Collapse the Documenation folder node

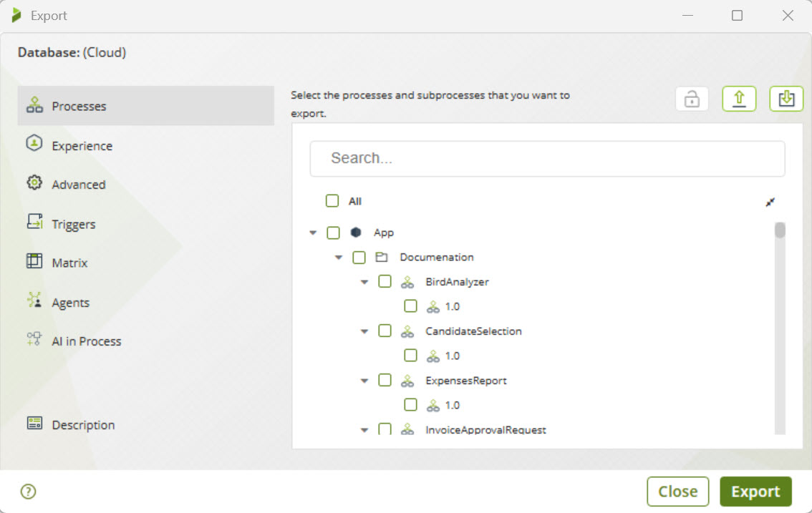[x=339, y=258]
